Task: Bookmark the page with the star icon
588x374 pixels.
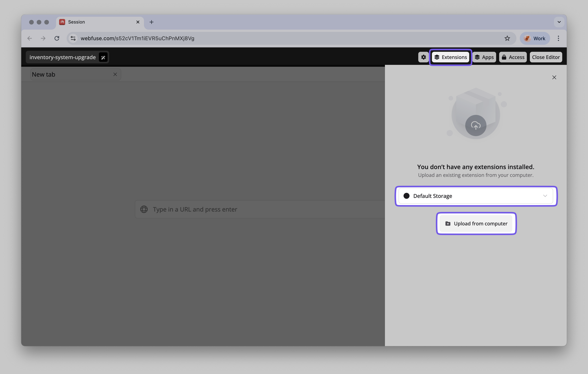Action: click(507, 38)
